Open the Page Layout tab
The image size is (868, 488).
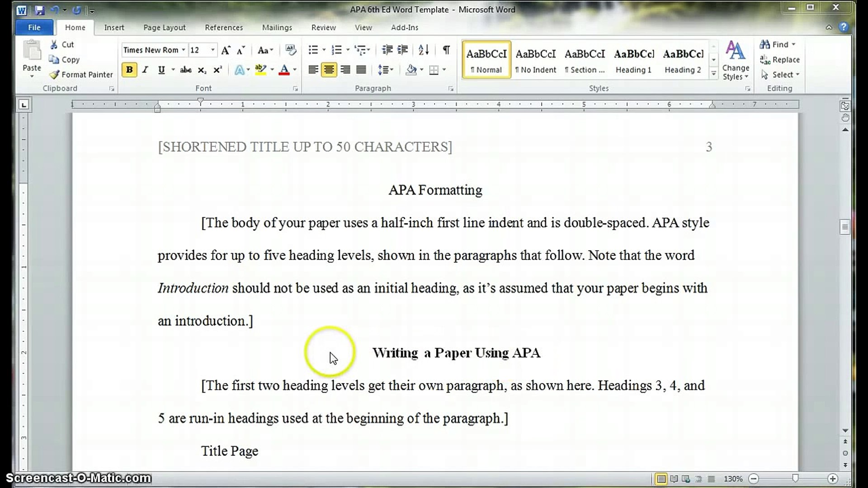[164, 28]
